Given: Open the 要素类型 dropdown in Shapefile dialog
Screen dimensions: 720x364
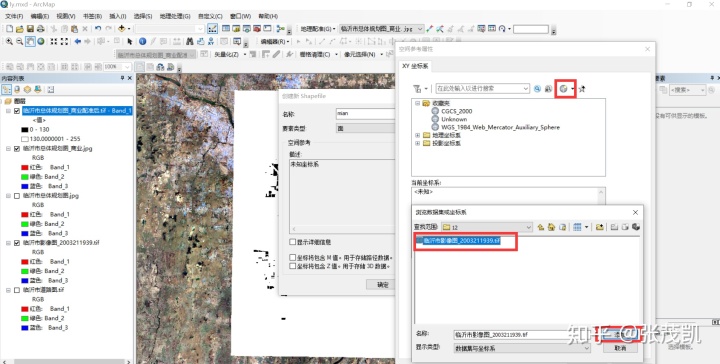Looking at the screenshot, I should pyautogui.click(x=366, y=128).
